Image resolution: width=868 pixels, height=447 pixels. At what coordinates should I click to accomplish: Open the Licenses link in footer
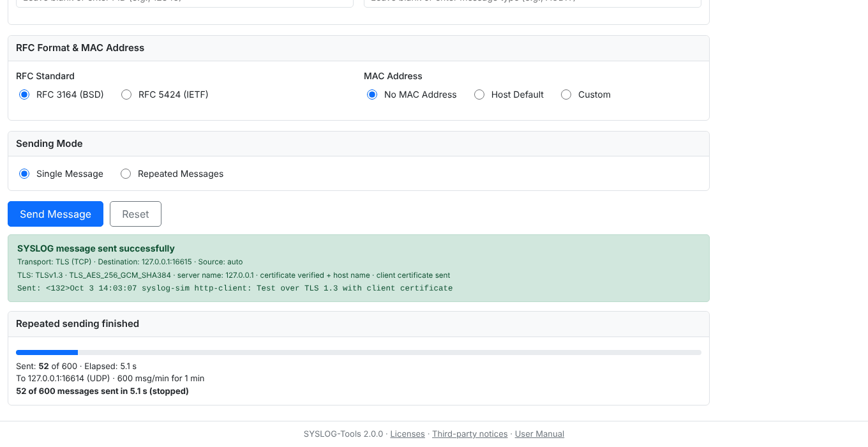click(x=407, y=434)
